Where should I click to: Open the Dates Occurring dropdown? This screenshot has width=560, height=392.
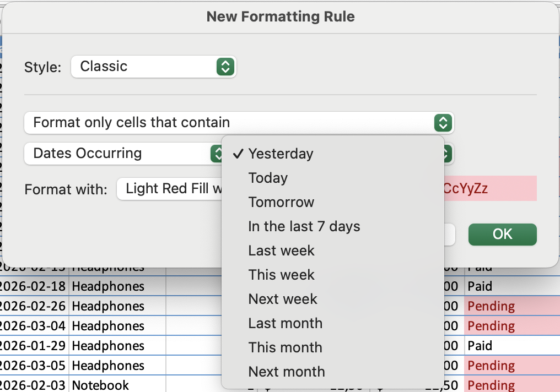pos(121,154)
